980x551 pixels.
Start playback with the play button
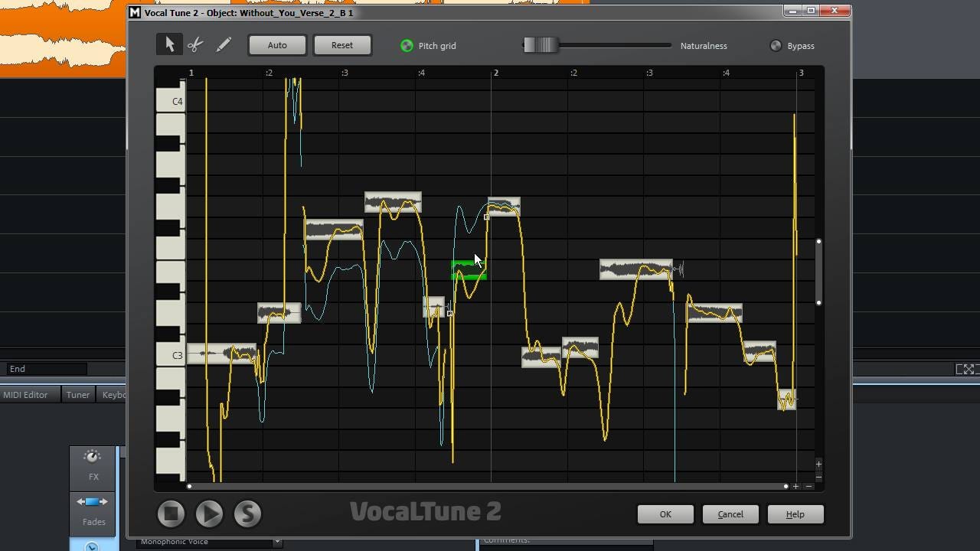[x=209, y=514]
